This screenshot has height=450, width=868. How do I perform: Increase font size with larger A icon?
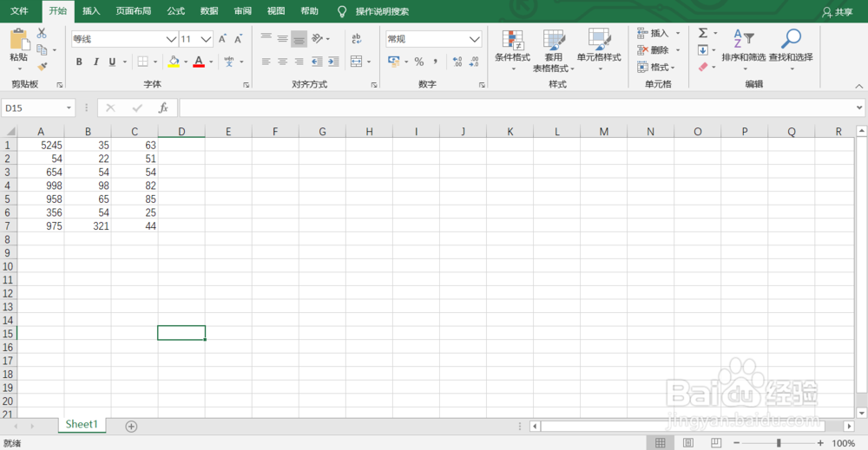click(222, 39)
